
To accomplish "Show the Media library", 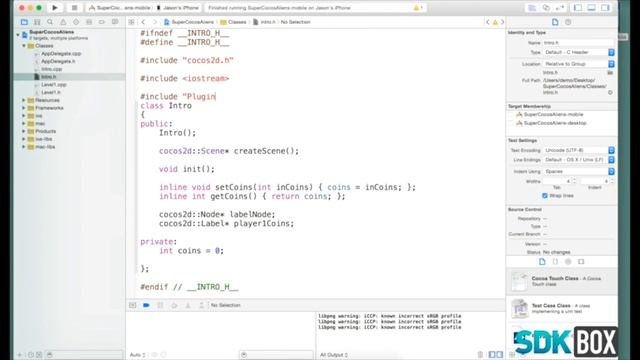I will tap(581, 262).
